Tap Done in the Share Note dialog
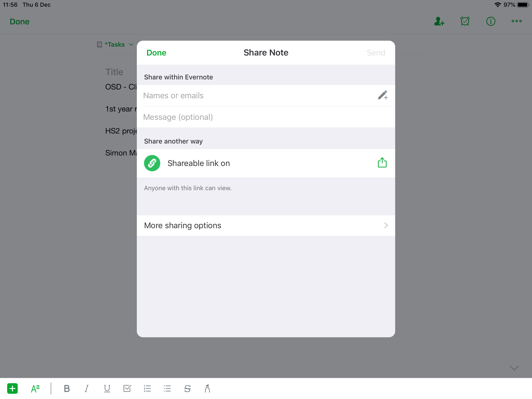 click(156, 53)
